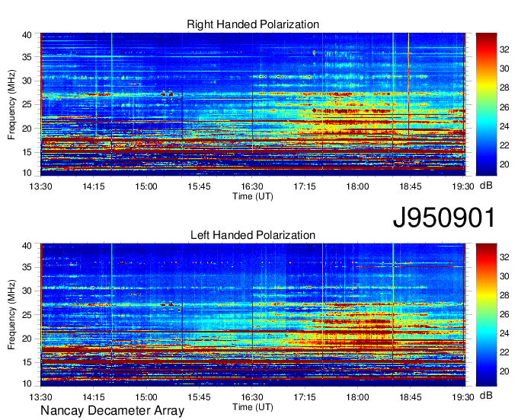Click the 26 value on Right Handed color bar
The image size is (518, 420).
504,107
